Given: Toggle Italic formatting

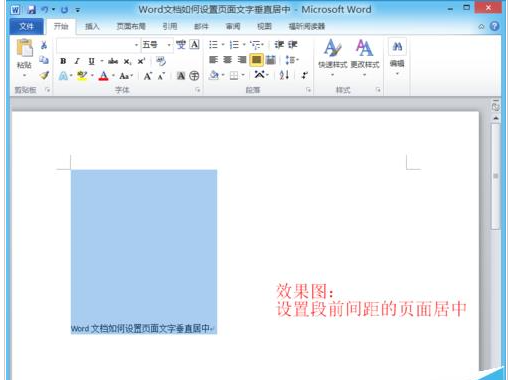Looking at the screenshot, I should 77,61.
